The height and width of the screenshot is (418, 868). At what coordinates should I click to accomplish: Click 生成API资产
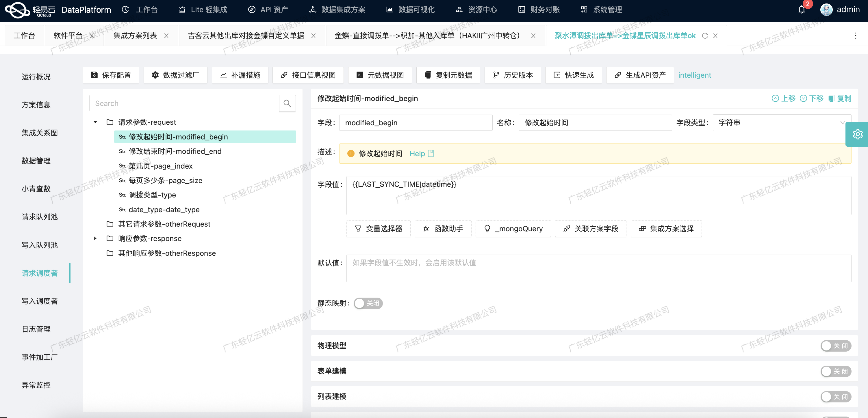point(640,75)
